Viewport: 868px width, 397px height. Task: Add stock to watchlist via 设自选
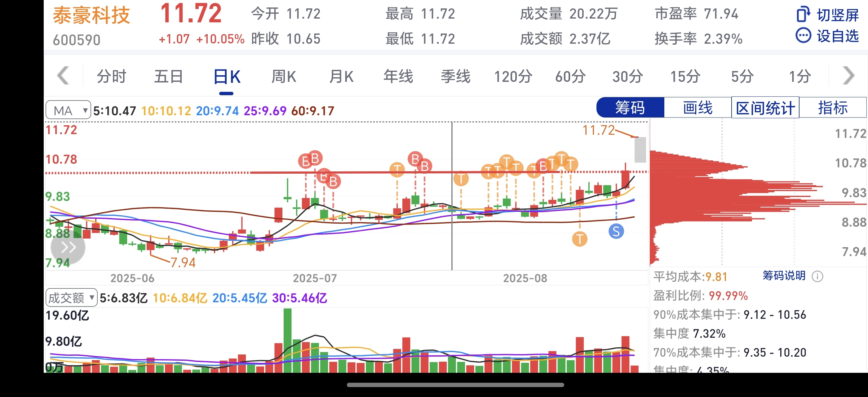point(828,36)
